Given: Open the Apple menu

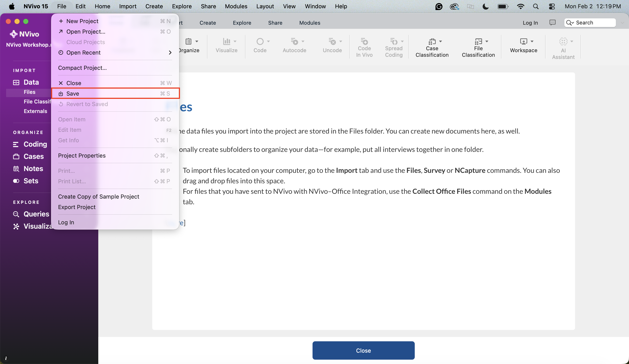Looking at the screenshot, I should click(12, 6).
